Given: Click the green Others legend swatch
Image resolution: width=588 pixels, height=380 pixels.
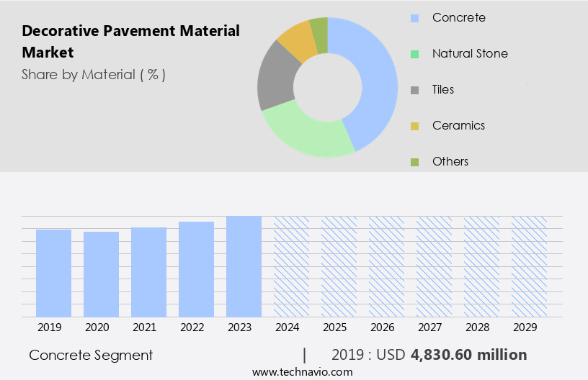Looking at the screenshot, I should click(414, 162).
